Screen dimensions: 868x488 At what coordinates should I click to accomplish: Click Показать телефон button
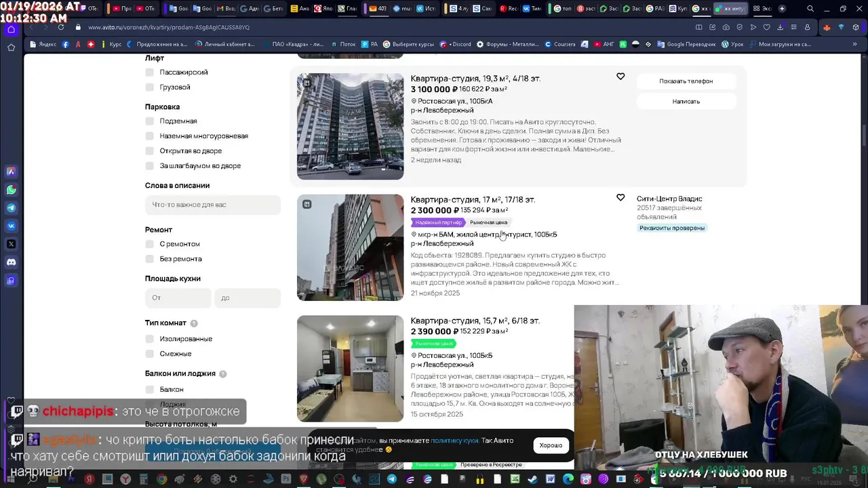pos(686,81)
